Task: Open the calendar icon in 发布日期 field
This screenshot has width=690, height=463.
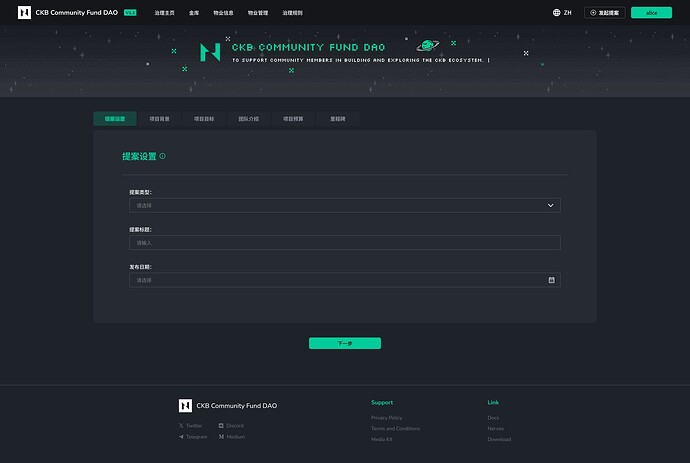Action: click(x=551, y=280)
